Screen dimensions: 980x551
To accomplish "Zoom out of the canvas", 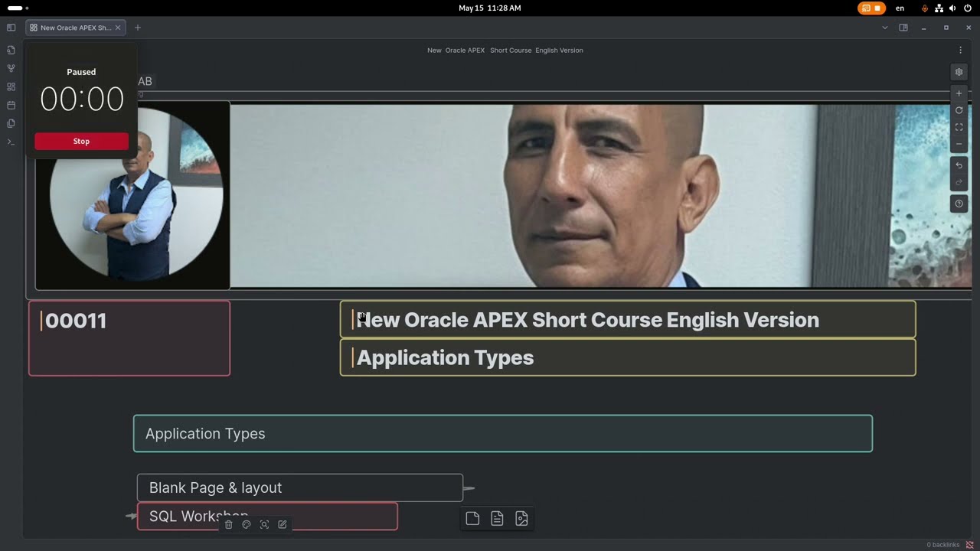I will click(x=959, y=144).
